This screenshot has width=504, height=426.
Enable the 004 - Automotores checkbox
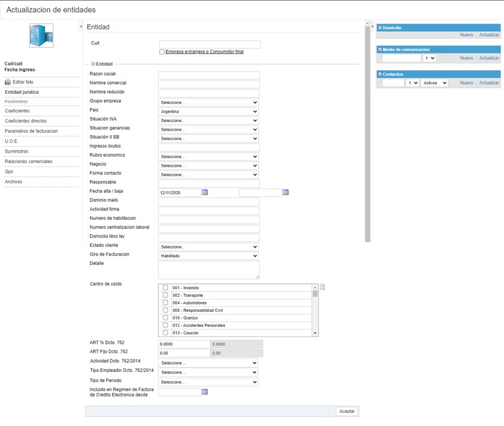165,303
